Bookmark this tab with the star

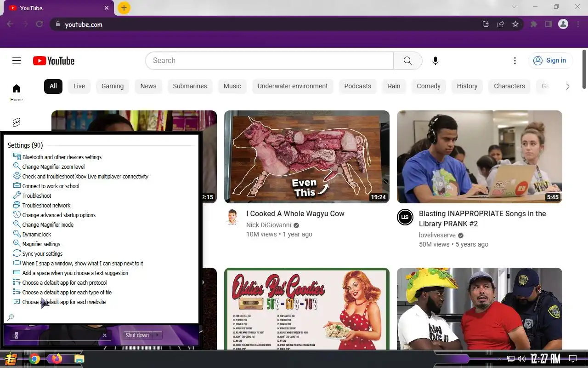tap(515, 24)
